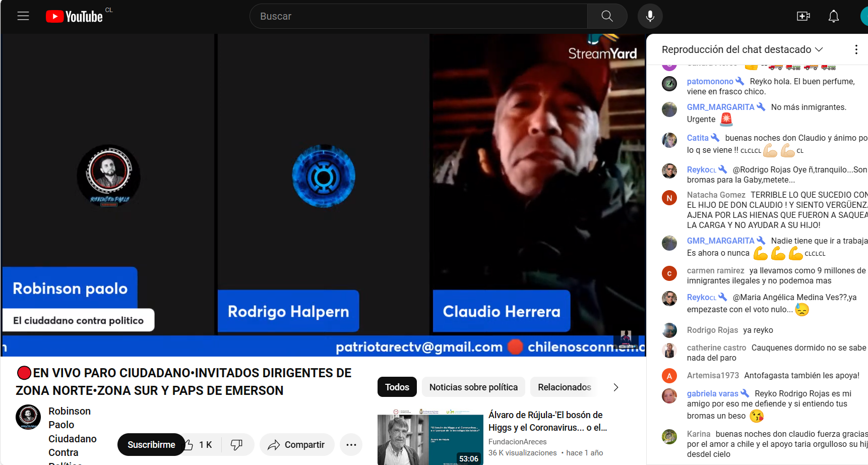868x465 pixels.
Task: Open the Álvaro de Rújula video thumbnail
Action: (430, 437)
